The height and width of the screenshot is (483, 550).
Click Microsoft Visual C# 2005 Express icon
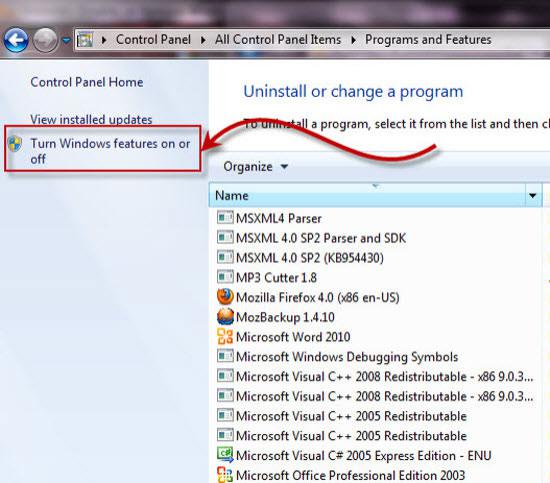pyautogui.click(x=225, y=455)
